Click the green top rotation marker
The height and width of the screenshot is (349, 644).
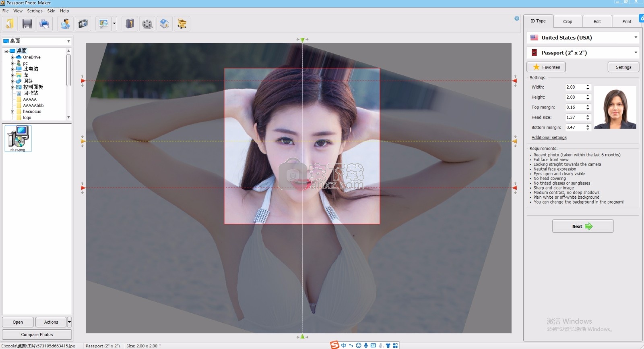point(302,40)
